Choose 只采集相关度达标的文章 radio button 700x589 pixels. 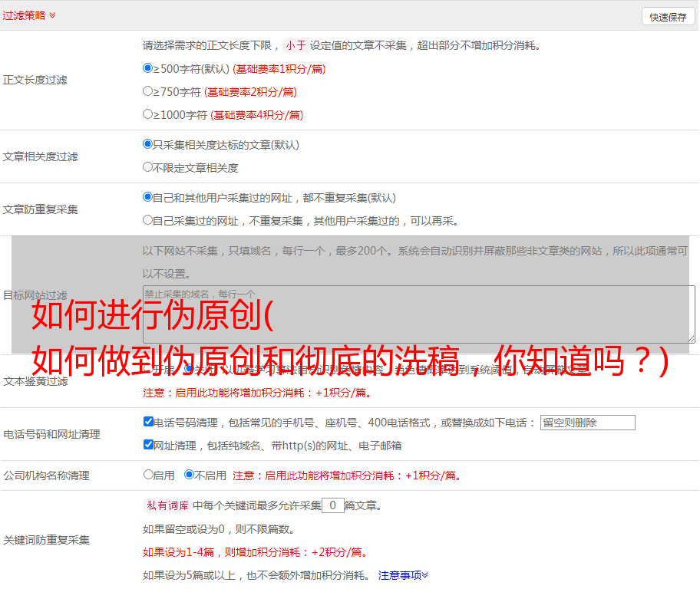tap(147, 144)
